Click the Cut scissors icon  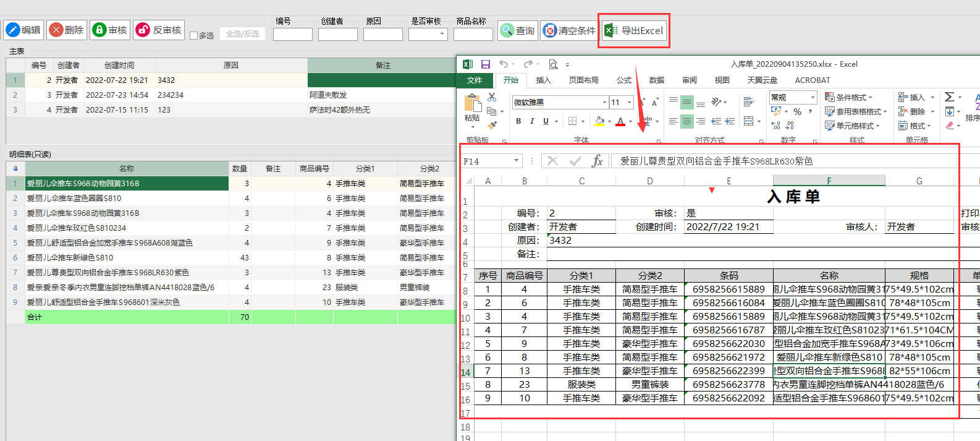tap(492, 97)
